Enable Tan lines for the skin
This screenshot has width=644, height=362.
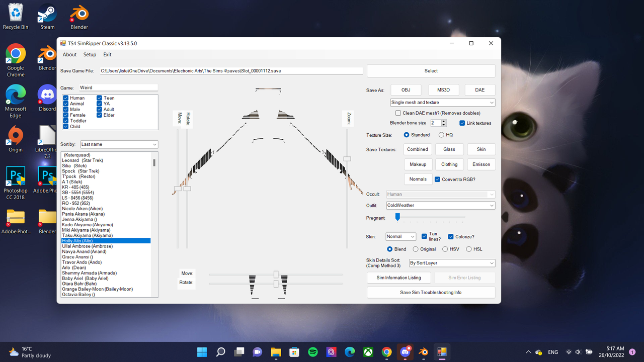(x=424, y=235)
